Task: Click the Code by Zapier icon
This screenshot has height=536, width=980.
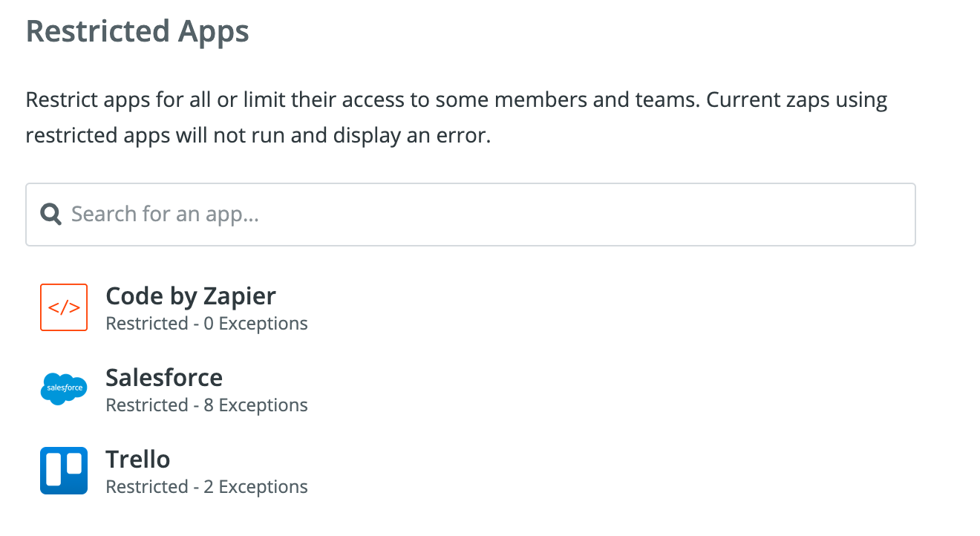Action: [64, 307]
